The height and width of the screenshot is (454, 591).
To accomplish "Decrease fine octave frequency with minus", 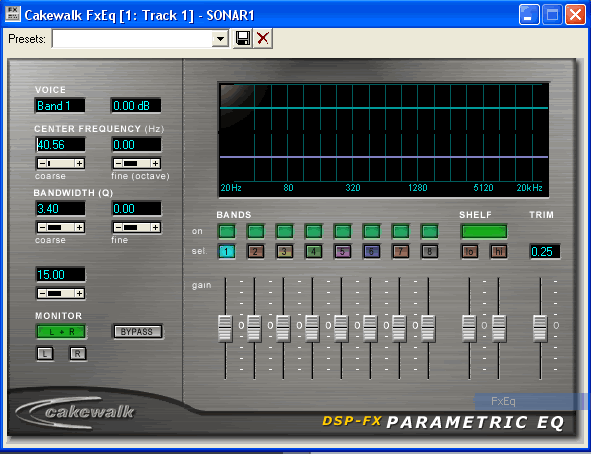I will click(118, 164).
